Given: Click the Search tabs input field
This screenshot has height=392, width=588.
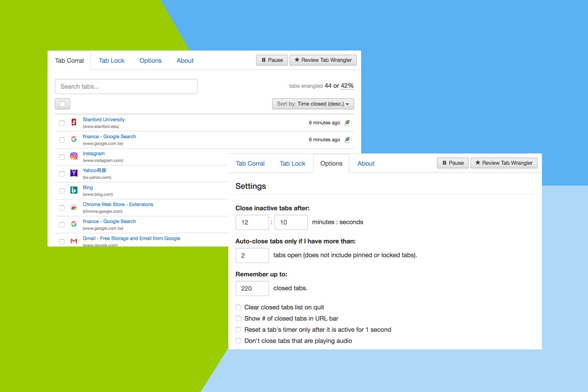Looking at the screenshot, I should [x=126, y=87].
